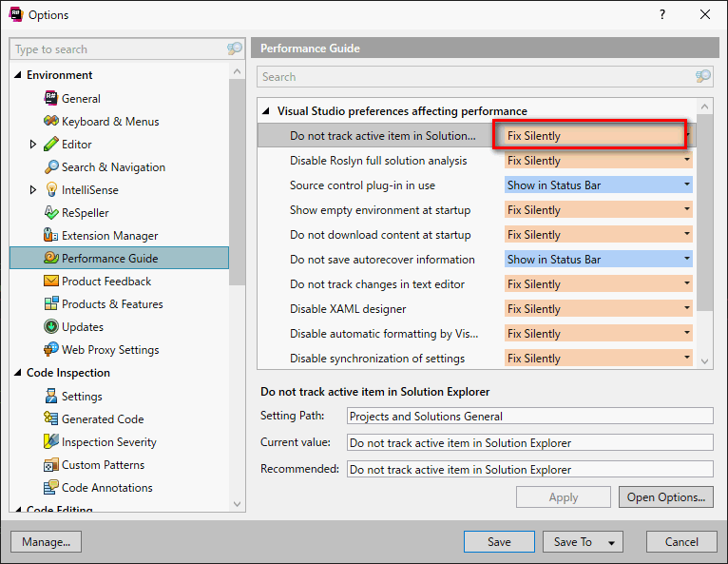Click the Save button
The width and height of the screenshot is (728, 564).
tap(499, 542)
